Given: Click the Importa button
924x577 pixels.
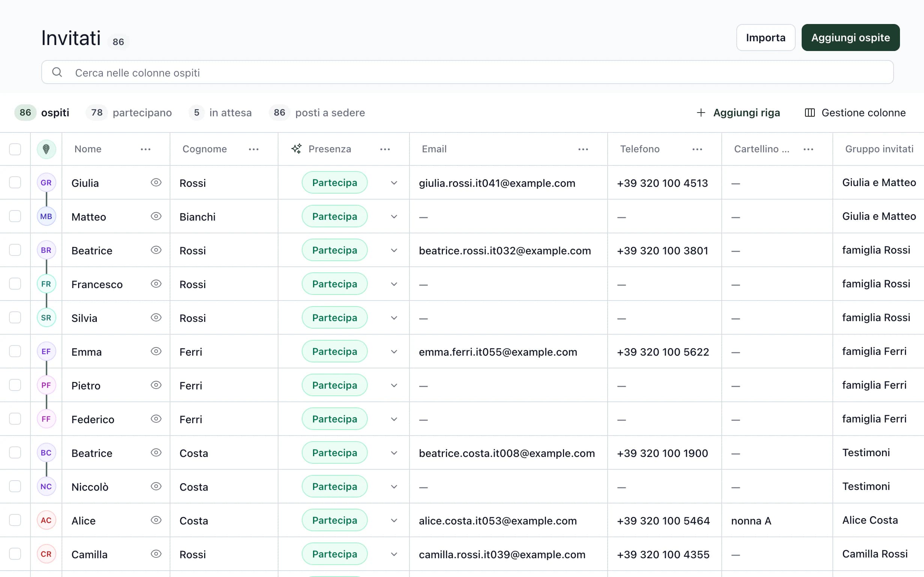Looking at the screenshot, I should point(765,38).
